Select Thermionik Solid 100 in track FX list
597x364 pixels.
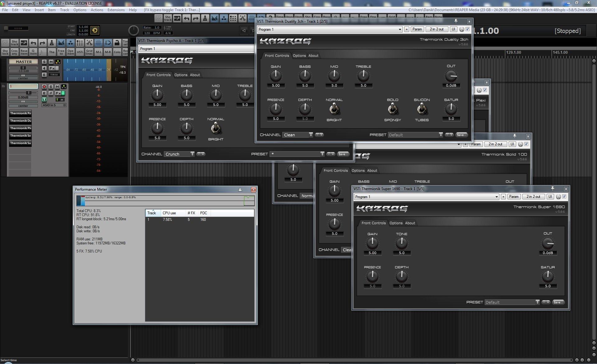20,136
